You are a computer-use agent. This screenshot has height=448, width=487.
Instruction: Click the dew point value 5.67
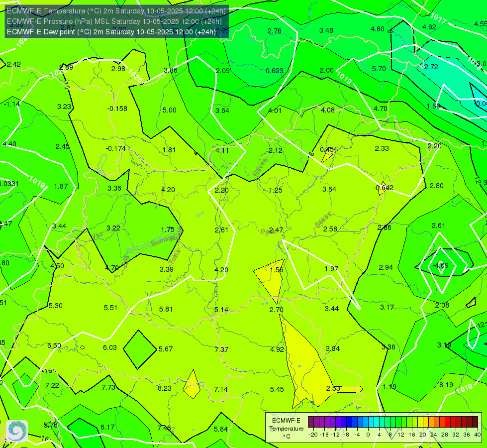pyautogui.click(x=166, y=349)
